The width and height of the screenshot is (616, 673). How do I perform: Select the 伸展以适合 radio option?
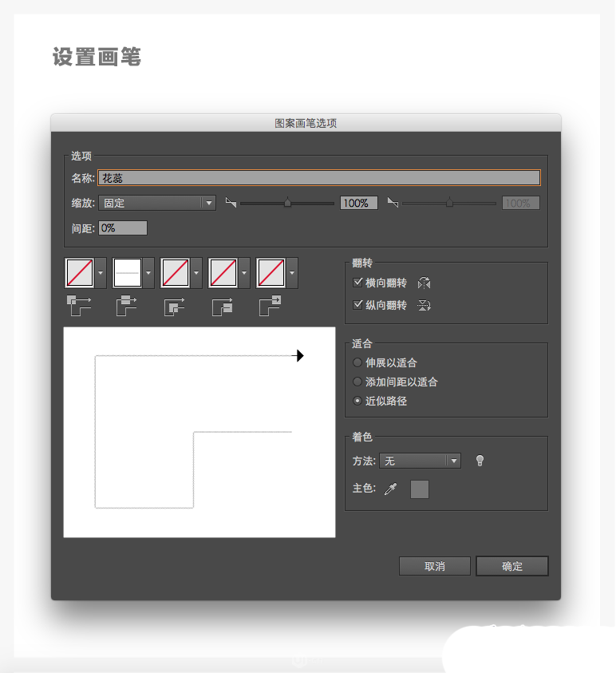tap(357, 362)
